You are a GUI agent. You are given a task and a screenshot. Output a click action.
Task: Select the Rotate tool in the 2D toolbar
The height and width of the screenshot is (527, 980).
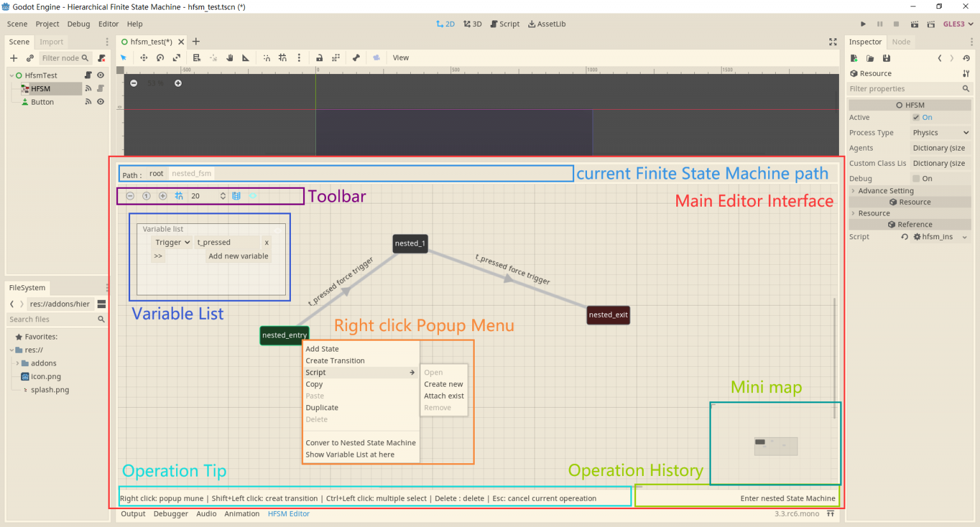pyautogui.click(x=160, y=57)
